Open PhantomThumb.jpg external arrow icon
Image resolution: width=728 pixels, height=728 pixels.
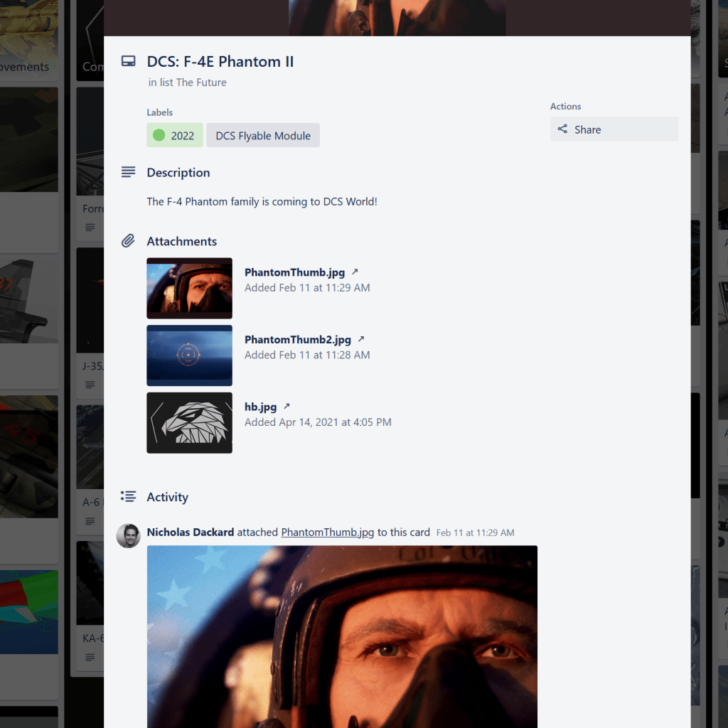[x=355, y=272]
